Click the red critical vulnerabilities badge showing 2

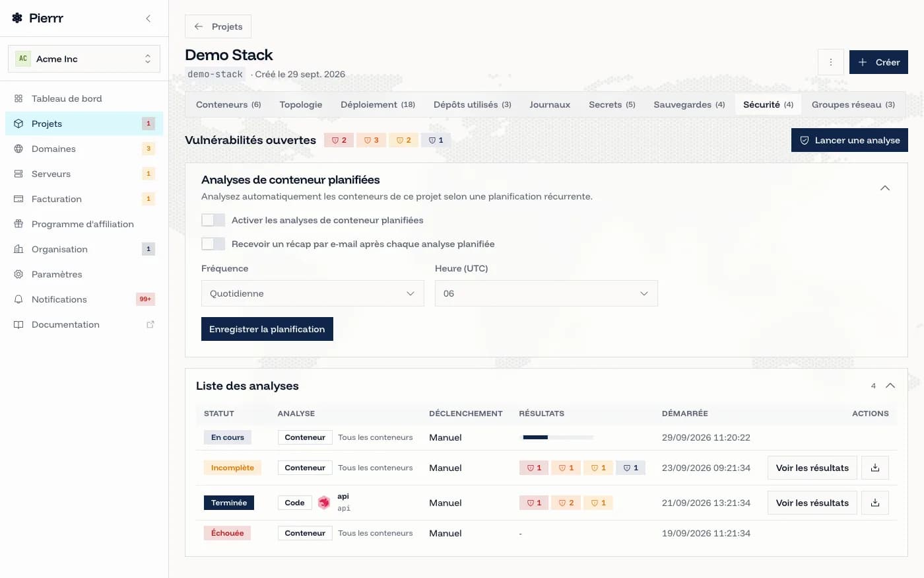(339, 140)
